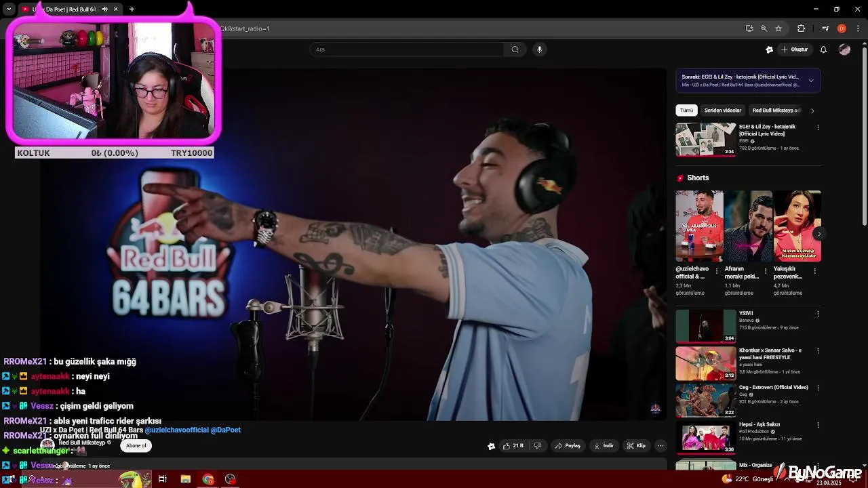
Task: Open Chrome extensions puzzle icon
Action: (801, 28)
